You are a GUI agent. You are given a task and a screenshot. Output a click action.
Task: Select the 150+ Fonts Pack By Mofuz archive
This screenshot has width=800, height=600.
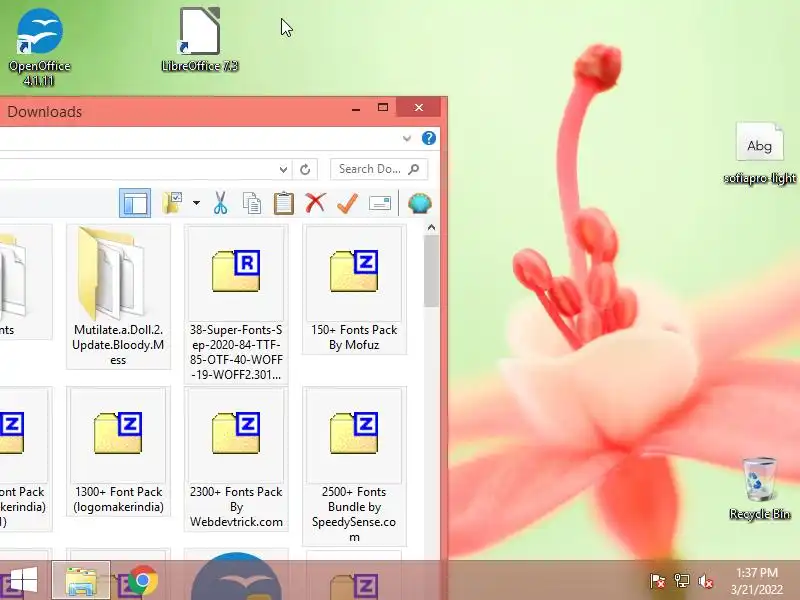click(354, 289)
